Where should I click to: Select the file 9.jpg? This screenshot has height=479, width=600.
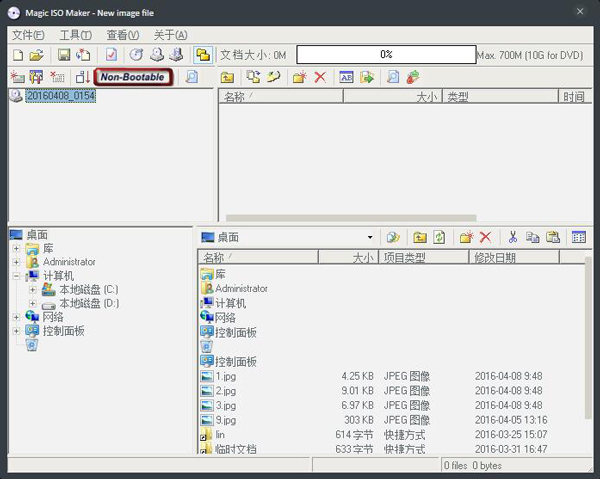click(x=226, y=420)
